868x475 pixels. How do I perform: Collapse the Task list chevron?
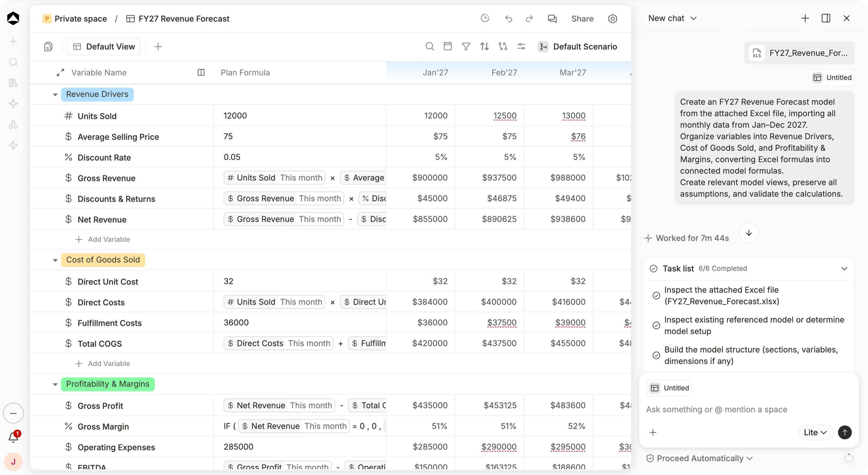point(844,269)
